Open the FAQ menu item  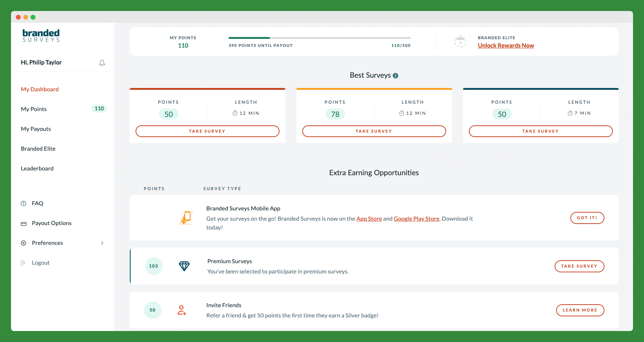point(37,203)
